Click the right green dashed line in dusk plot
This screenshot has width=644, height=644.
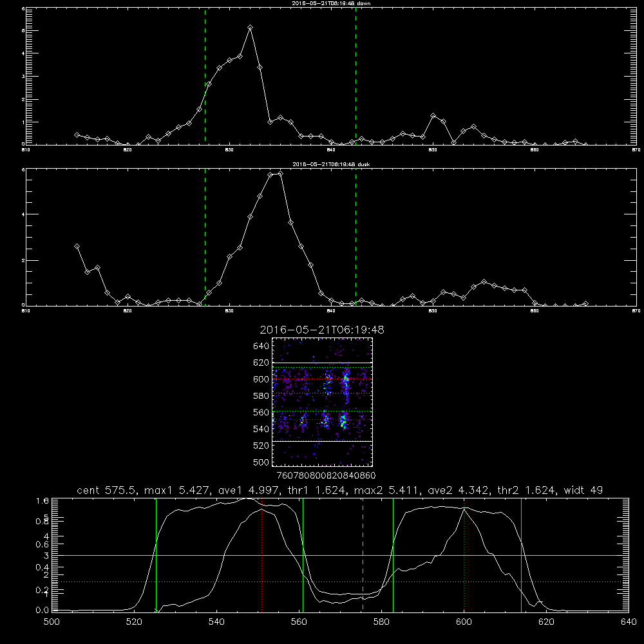click(355, 237)
